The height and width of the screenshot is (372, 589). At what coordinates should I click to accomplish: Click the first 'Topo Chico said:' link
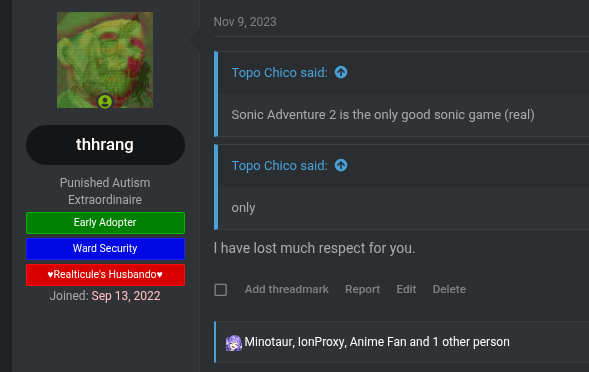[x=279, y=73]
